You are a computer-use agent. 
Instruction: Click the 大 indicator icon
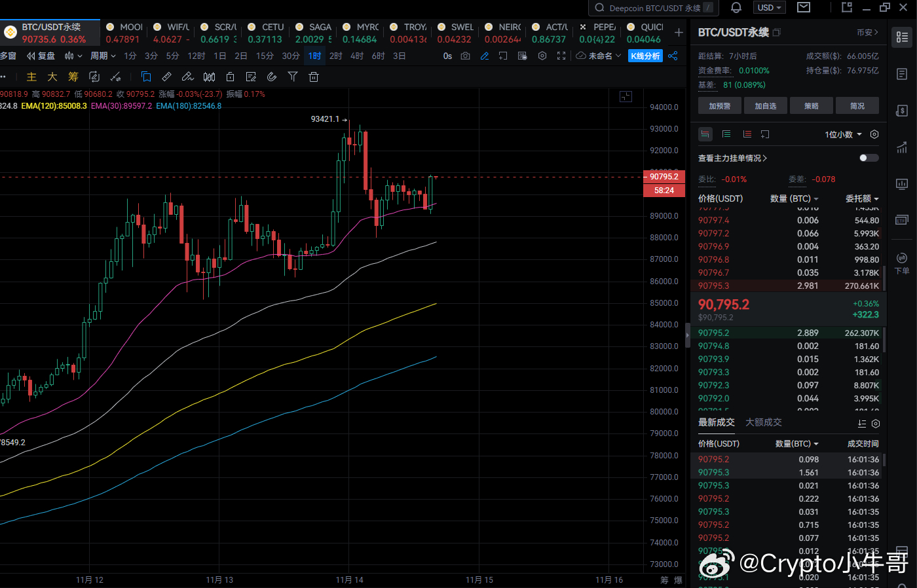coord(52,77)
